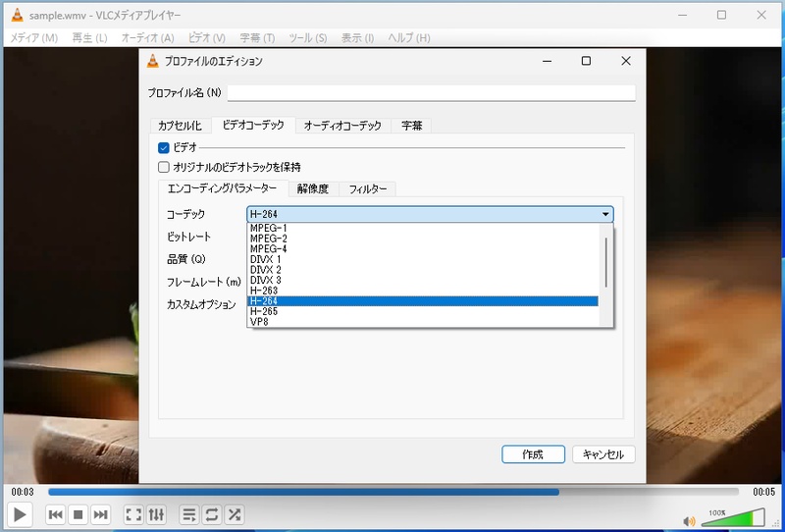The width and height of the screenshot is (785, 532).
Task: Enable オリジナルのビデオトラックを保持 checkbox
Action: coord(164,167)
